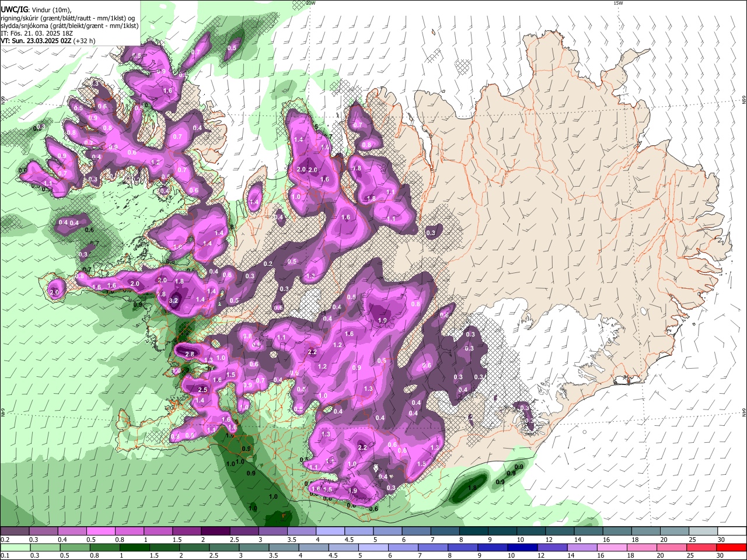The image size is (747, 560).
Task: Click the navy blue rain swatch at 10
Action: tap(522, 547)
